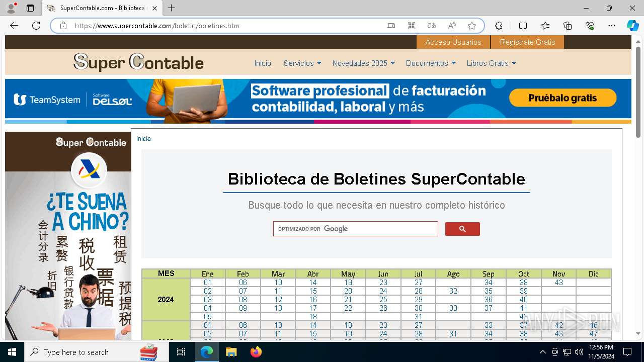Open 2024 July bulletin 27

(419, 283)
